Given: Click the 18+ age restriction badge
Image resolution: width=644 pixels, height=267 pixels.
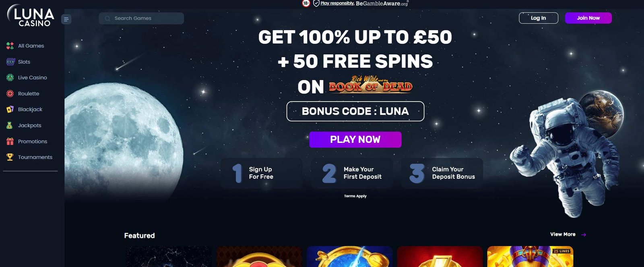Looking at the screenshot, I should [306, 4].
